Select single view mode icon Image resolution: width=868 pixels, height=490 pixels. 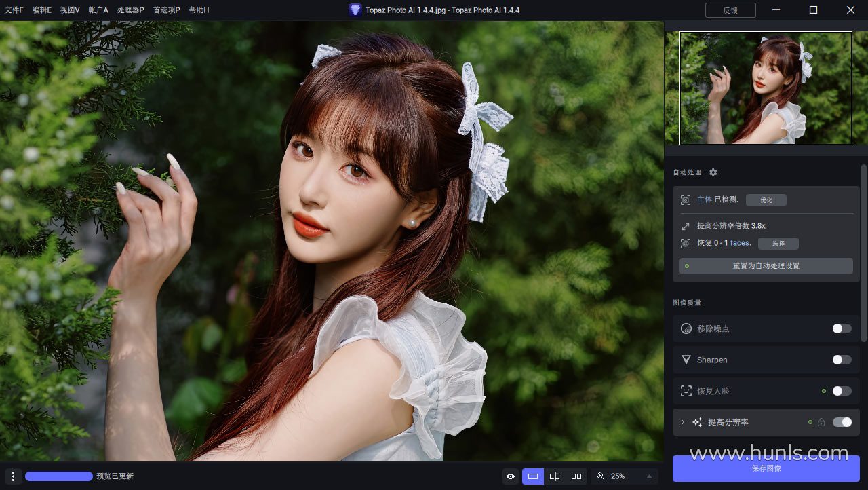coord(533,476)
